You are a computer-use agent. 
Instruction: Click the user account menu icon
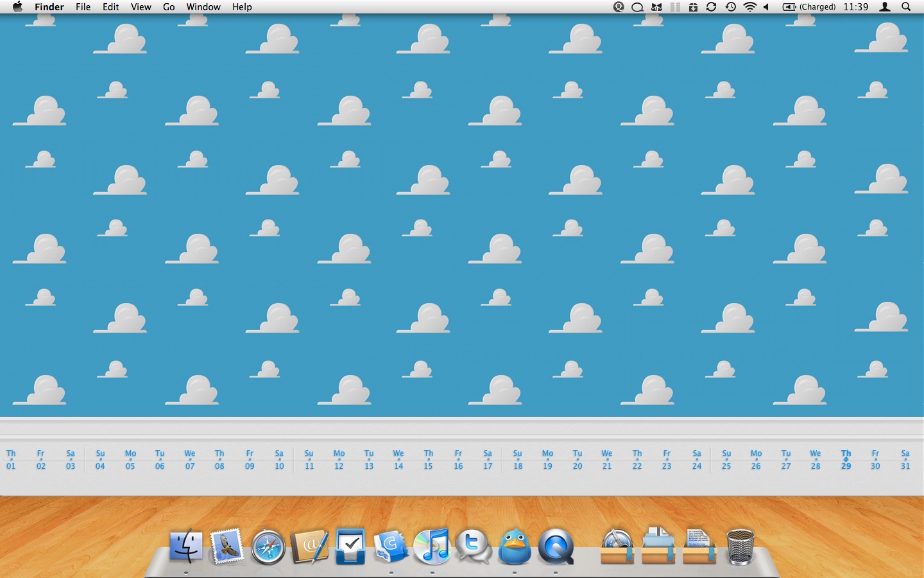[x=885, y=7]
